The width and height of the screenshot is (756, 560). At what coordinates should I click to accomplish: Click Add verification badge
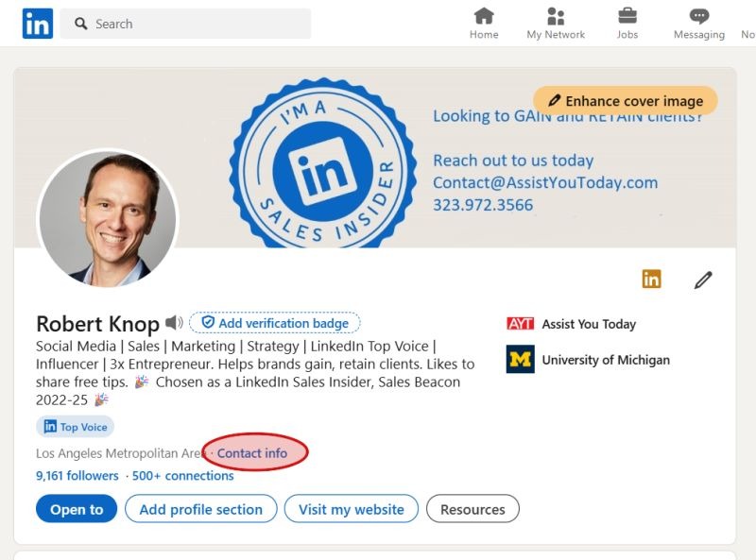click(x=274, y=323)
